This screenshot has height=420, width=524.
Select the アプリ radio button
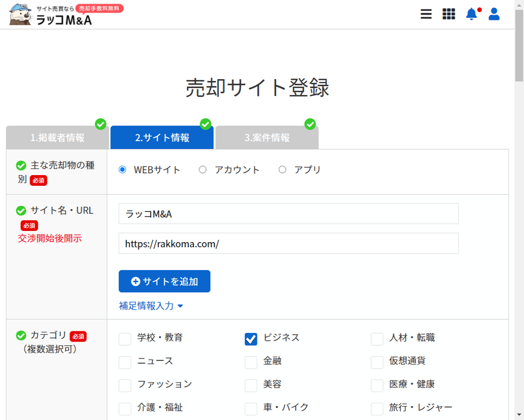tap(282, 170)
